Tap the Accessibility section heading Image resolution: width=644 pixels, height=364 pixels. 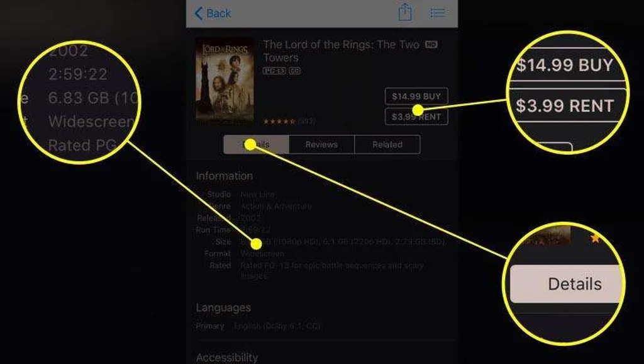226,357
